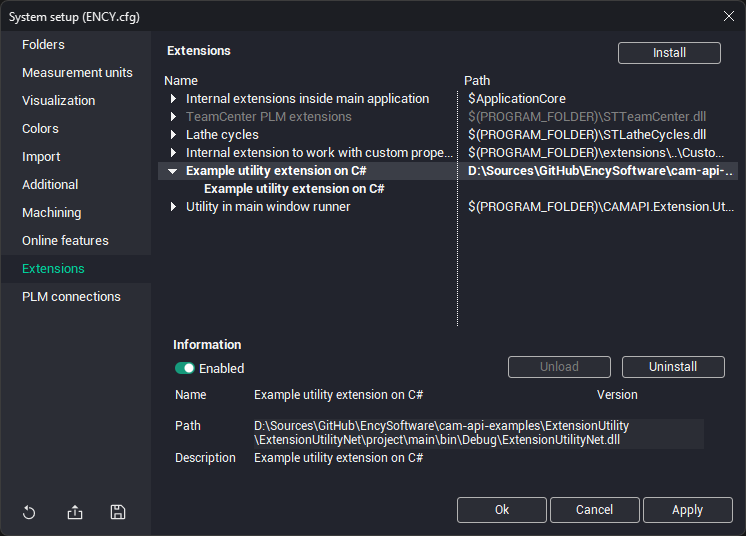Open the Folders settings section

[43, 45]
